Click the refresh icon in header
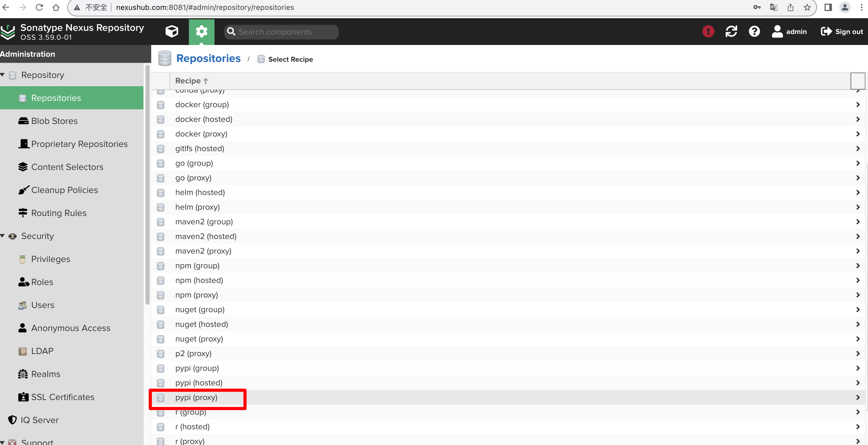Viewport: 868px width, 445px height. [731, 31]
